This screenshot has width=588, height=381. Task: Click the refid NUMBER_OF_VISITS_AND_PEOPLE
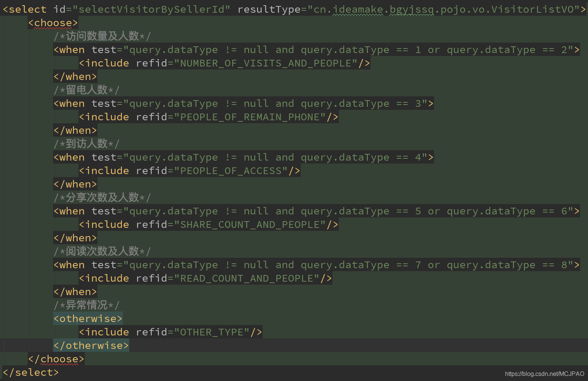point(266,63)
